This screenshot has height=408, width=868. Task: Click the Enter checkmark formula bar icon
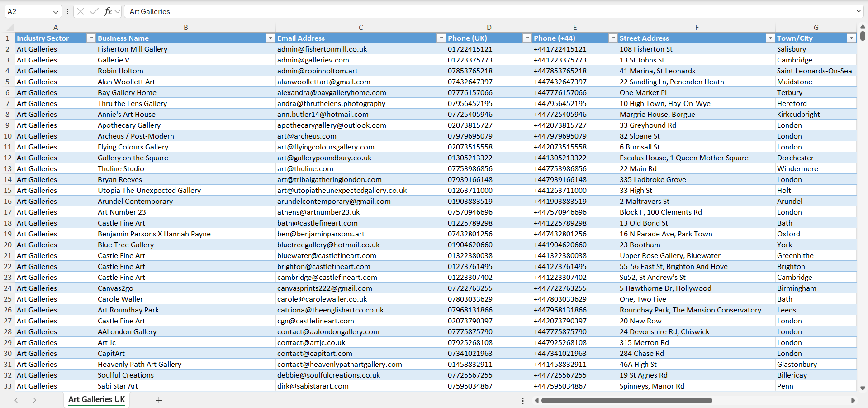coord(94,11)
